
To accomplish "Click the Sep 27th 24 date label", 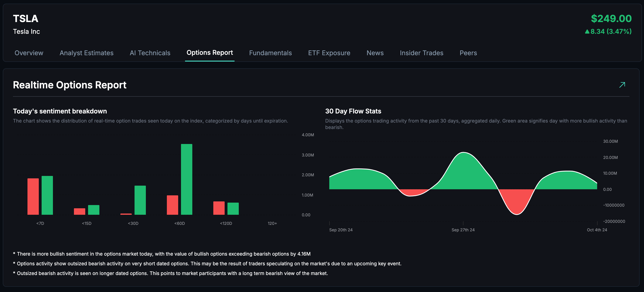I will (463, 230).
